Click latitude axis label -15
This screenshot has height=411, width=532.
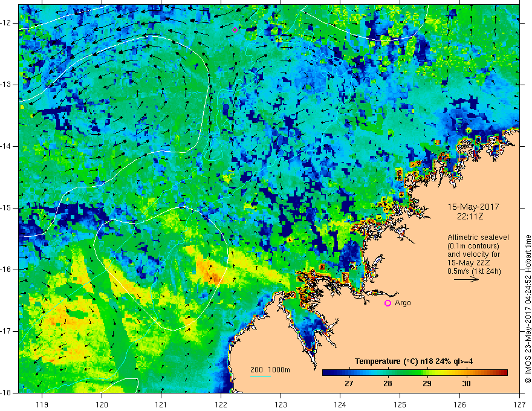coord(6,208)
